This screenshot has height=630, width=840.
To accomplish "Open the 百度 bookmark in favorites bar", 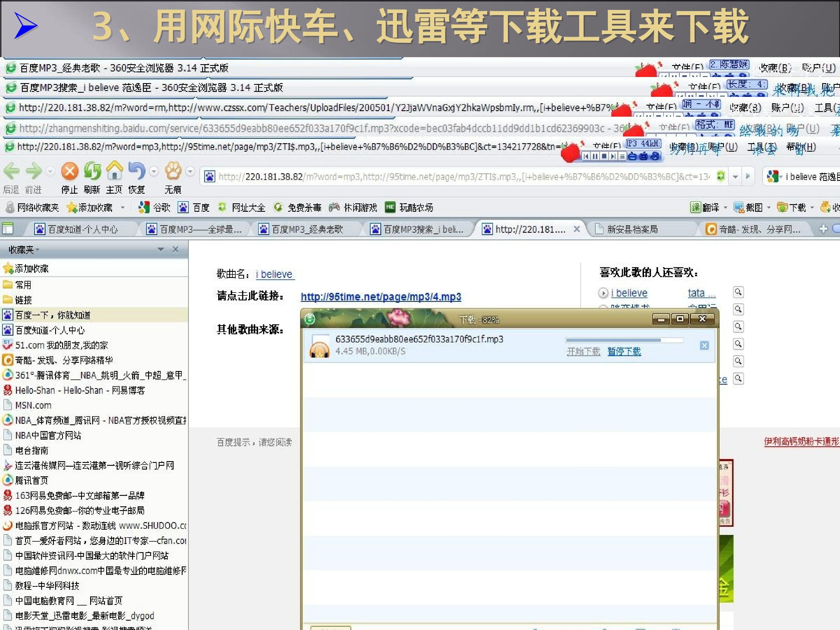I will (x=194, y=207).
